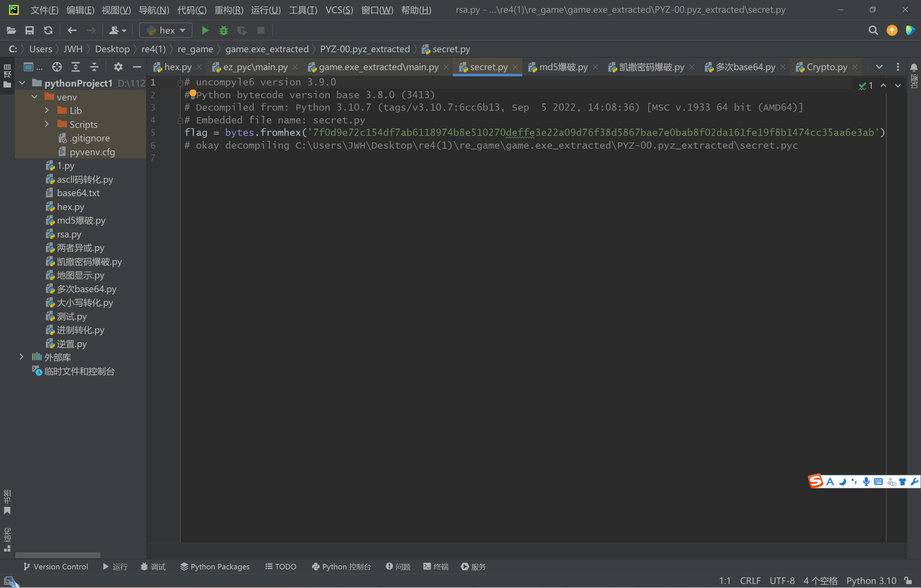Click the Sogou microphone voice input icon
This screenshot has width=921, height=588.
[866, 481]
